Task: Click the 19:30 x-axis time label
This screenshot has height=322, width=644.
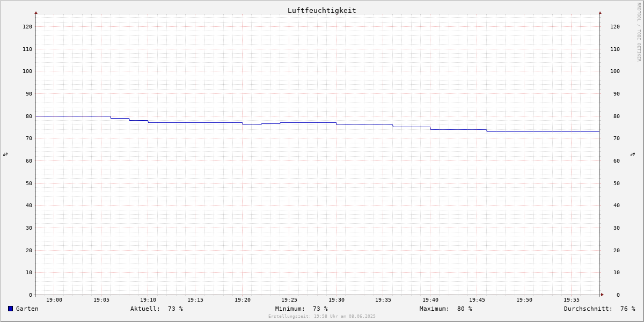Action: pyautogui.click(x=336, y=300)
